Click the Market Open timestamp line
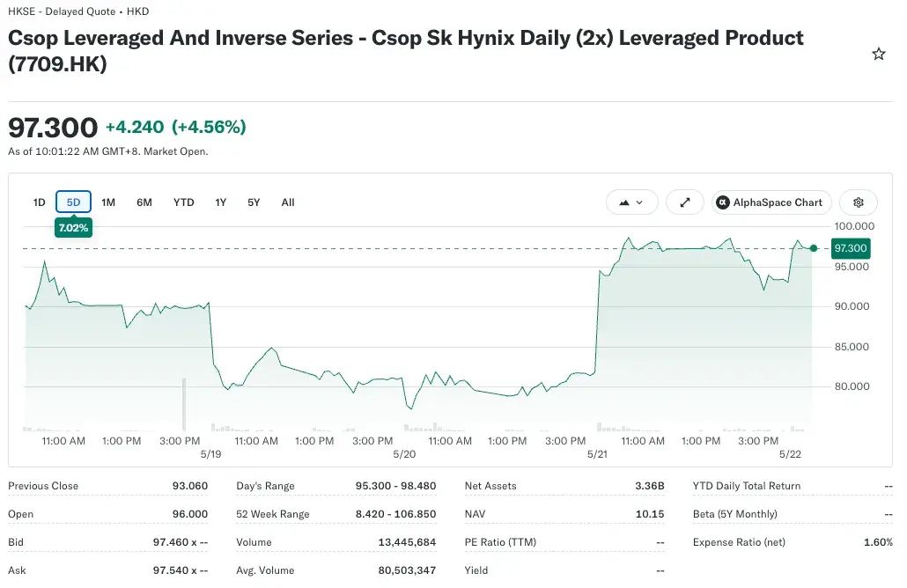Screen dimensions: 907x588 point(108,151)
